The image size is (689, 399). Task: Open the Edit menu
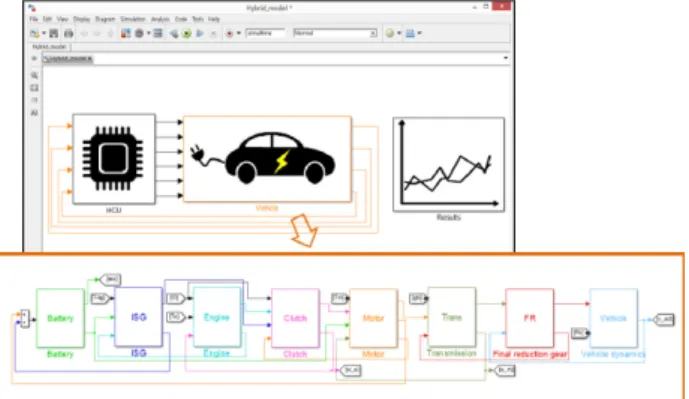point(47,19)
